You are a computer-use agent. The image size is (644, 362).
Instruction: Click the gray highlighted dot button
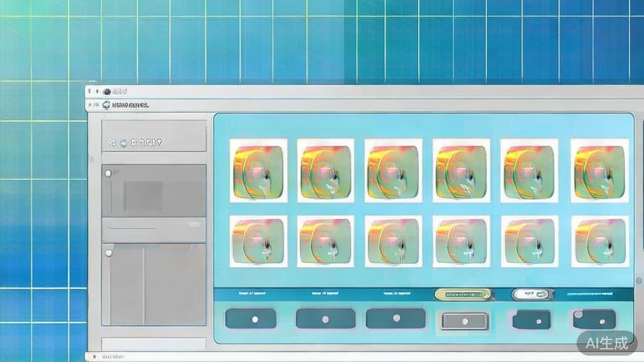coord(465,321)
